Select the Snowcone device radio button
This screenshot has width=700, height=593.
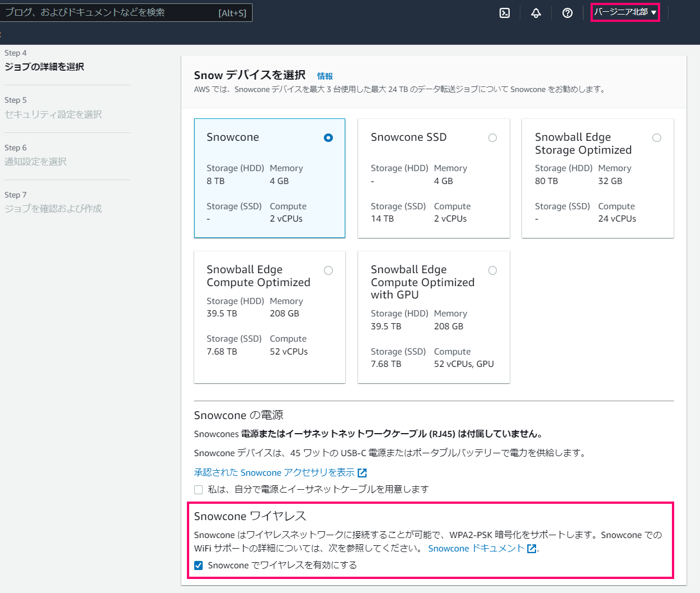[x=328, y=137]
